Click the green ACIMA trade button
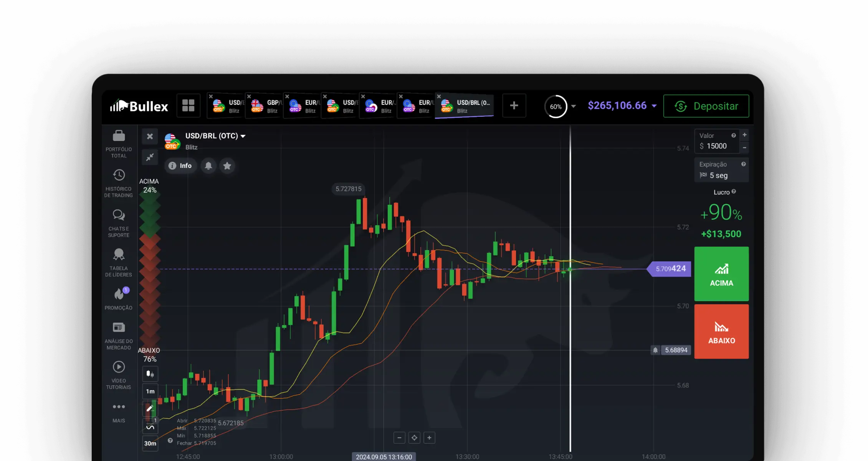 (721, 274)
